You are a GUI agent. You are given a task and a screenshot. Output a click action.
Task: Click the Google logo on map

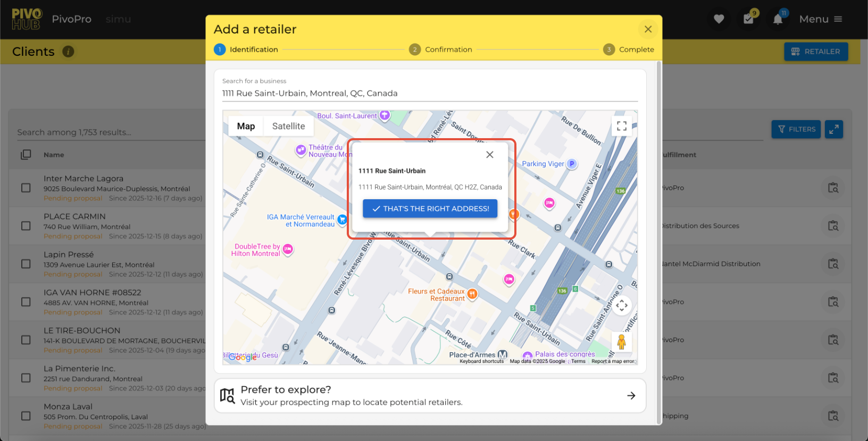click(x=243, y=357)
